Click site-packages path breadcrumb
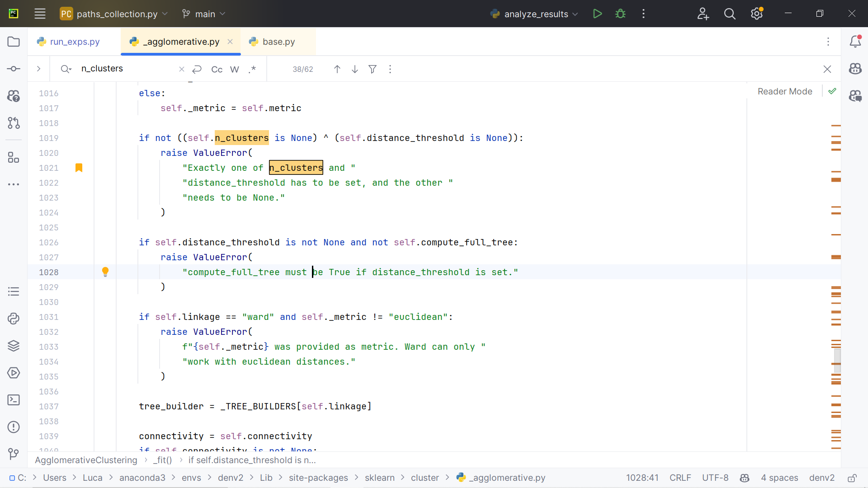The width and height of the screenshot is (868, 488). [x=318, y=478]
